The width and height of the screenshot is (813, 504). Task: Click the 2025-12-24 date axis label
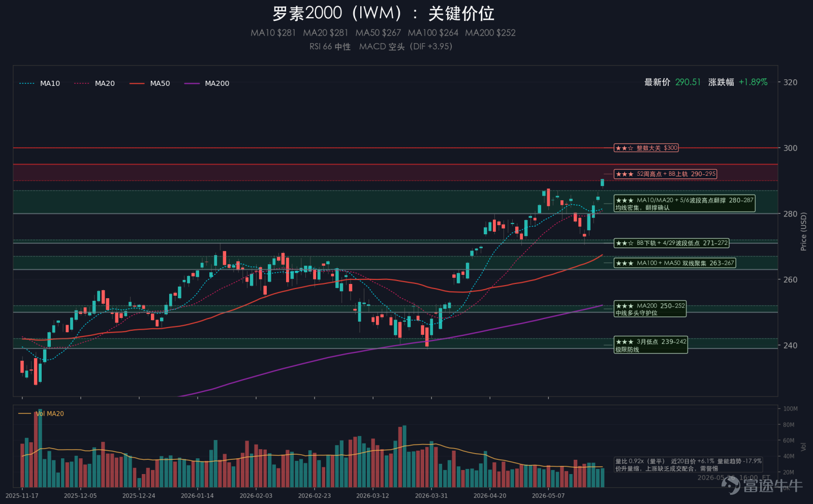139,495
